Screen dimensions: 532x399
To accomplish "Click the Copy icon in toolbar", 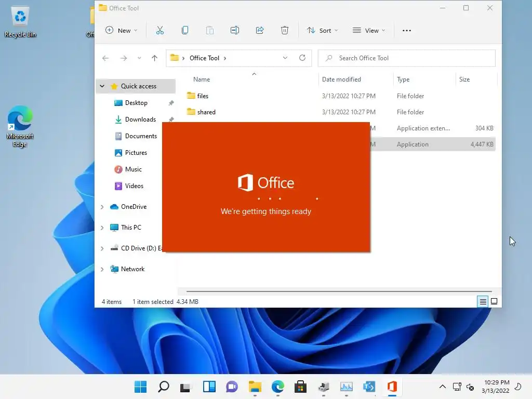I will point(185,30).
